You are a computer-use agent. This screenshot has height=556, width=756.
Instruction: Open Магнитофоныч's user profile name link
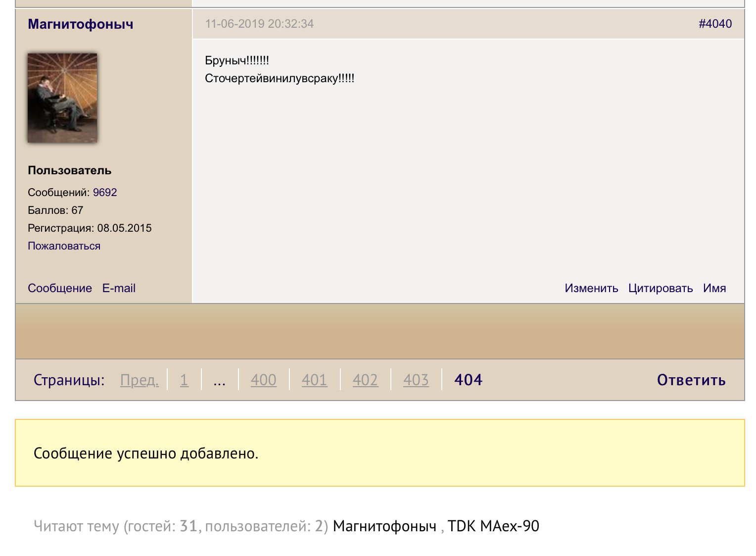80,24
